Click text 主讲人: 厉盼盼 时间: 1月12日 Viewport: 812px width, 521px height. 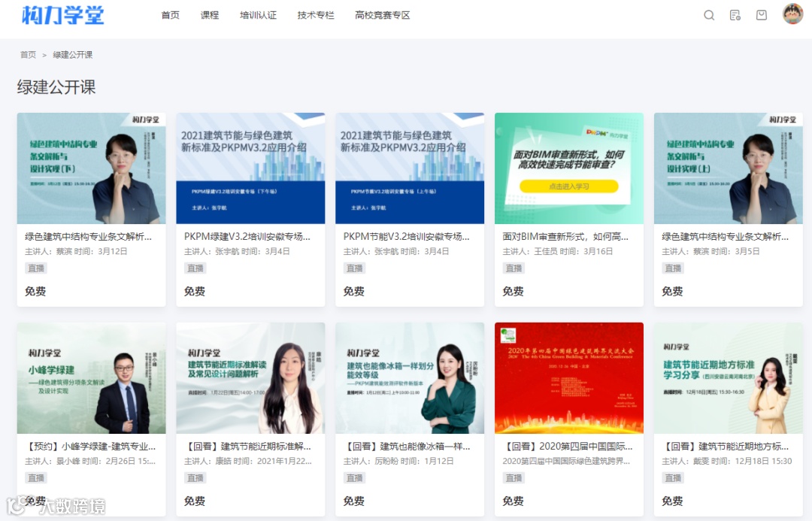[x=398, y=462]
